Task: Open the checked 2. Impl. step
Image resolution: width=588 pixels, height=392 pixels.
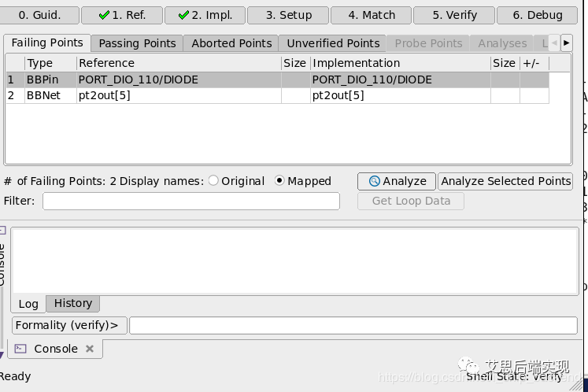Action: click(x=205, y=15)
